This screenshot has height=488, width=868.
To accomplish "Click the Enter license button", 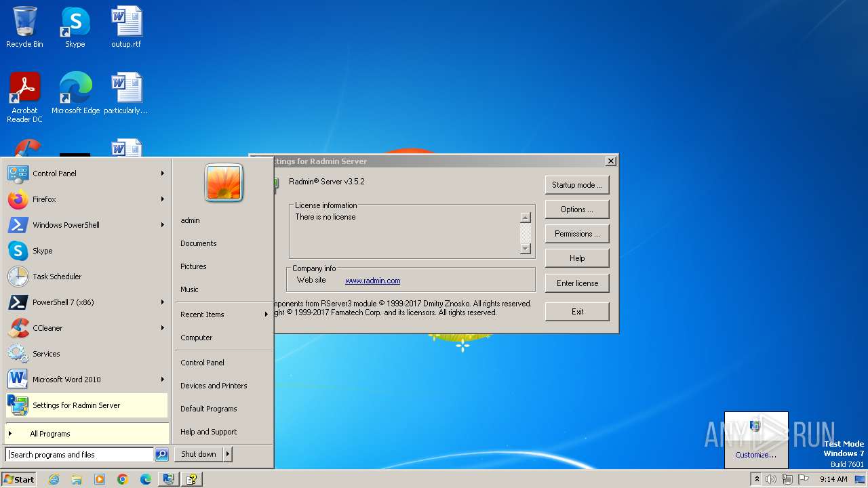I will click(x=577, y=283).
